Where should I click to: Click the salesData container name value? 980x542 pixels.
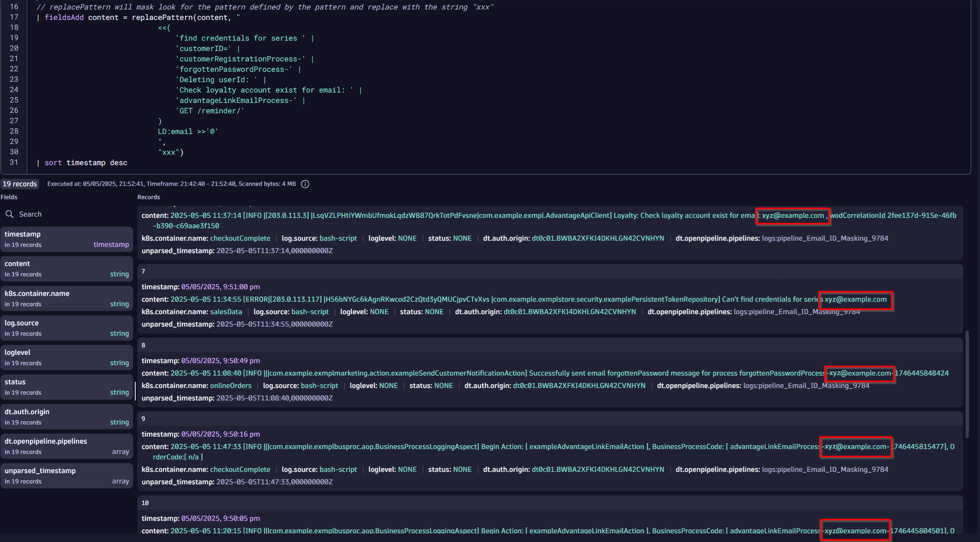pyautogui.click(x=226, y=312)
